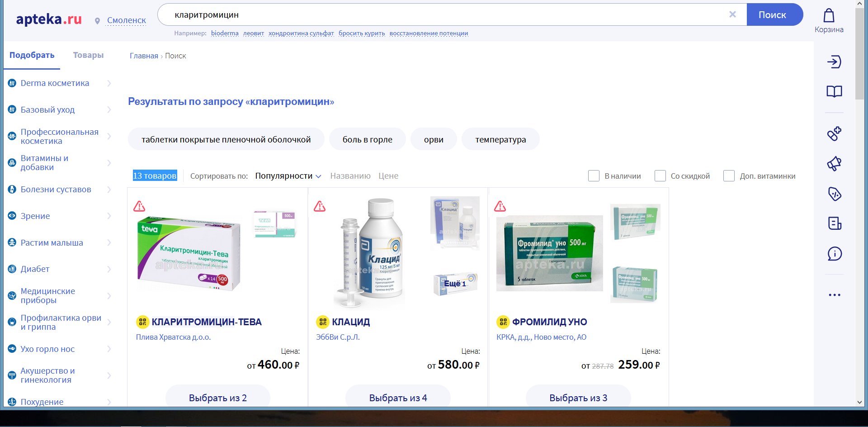Expand Базовый уход category chevron
Image resolution: width=868 pixels, height=427 pixels.
(x=109, y=109)
